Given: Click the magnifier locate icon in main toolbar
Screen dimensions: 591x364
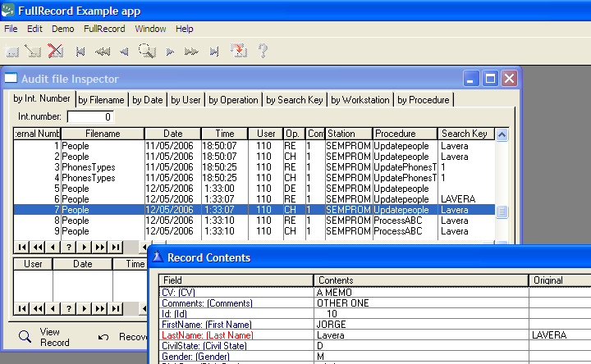Looking at the screenshot, I should [x=147, y=52].
